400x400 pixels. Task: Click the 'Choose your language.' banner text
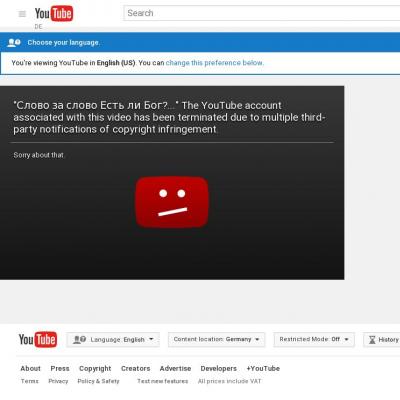[x=64, y=43]
